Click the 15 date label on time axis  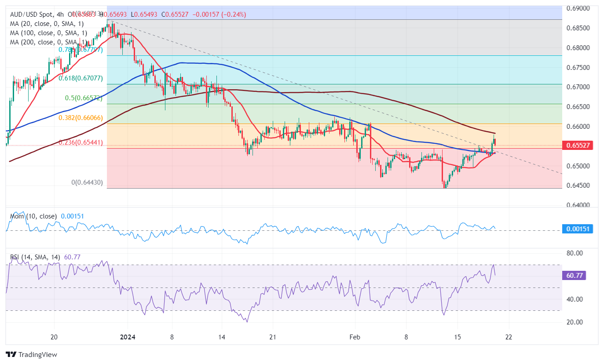click(x=458, y=338)
